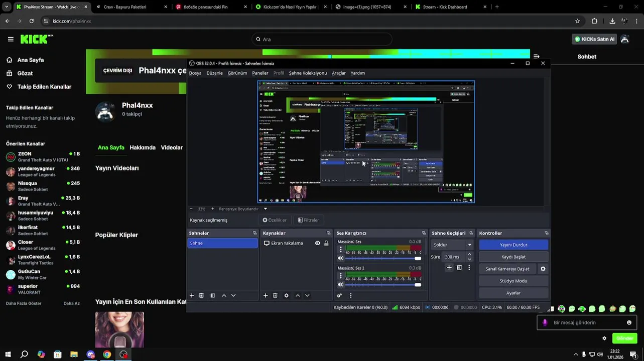644x361 pixels.
Task: Open Kick chat settings gear
Action: point(604,338)
